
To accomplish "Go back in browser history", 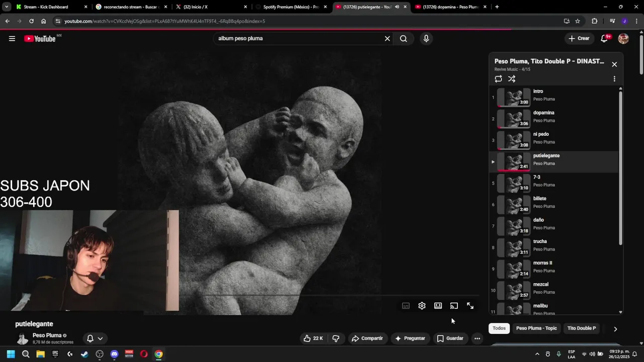I will (x=7, y=21).
